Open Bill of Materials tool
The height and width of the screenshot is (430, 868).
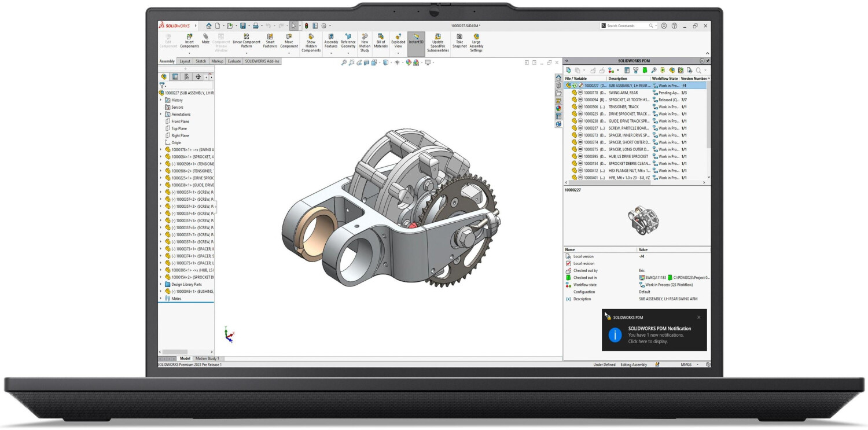pyautogui.click(x=381, y=39)
